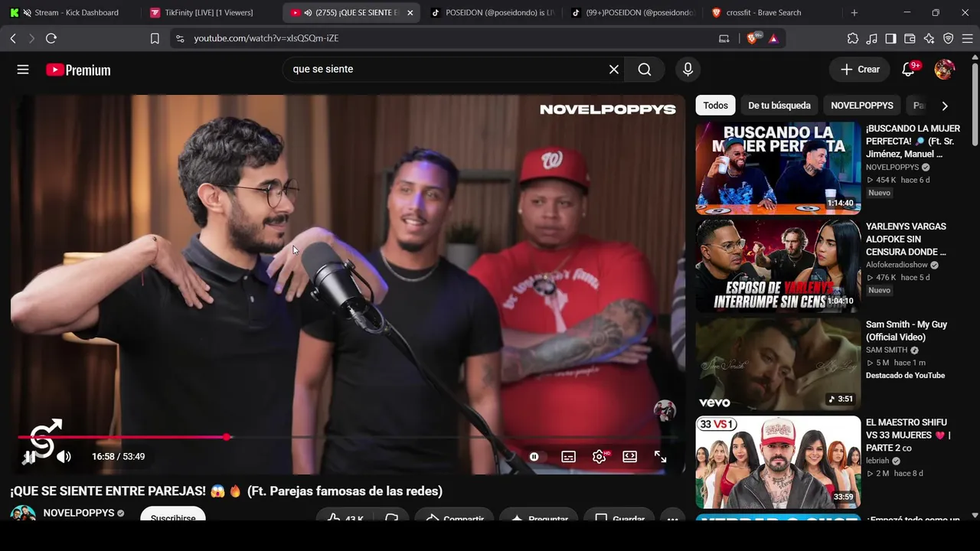Open a new browser tab
This screenshot has width=980, height=551.
click(x=854, y=13)
